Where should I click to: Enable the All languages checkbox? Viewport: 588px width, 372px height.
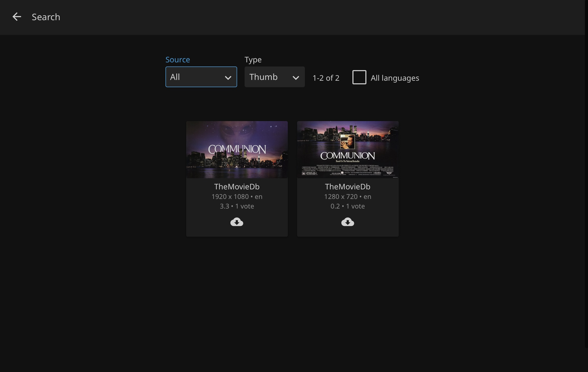(359, 77)
